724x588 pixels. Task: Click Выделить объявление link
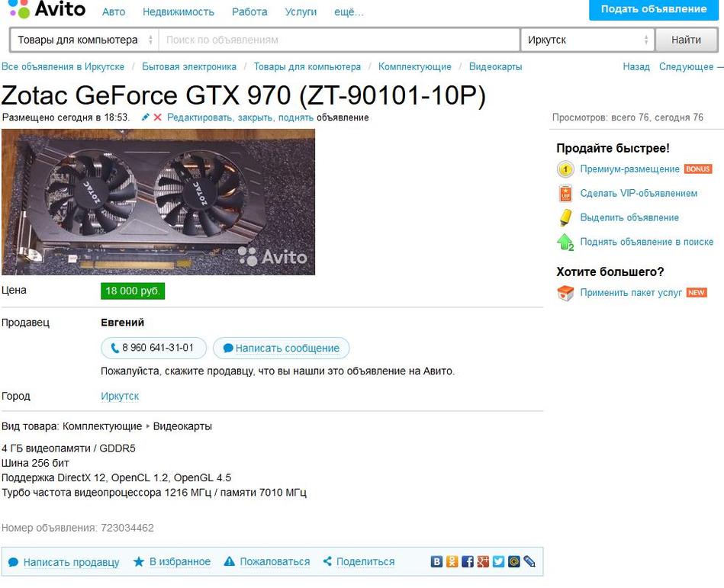pyautogui.click(x=629, y=218)
